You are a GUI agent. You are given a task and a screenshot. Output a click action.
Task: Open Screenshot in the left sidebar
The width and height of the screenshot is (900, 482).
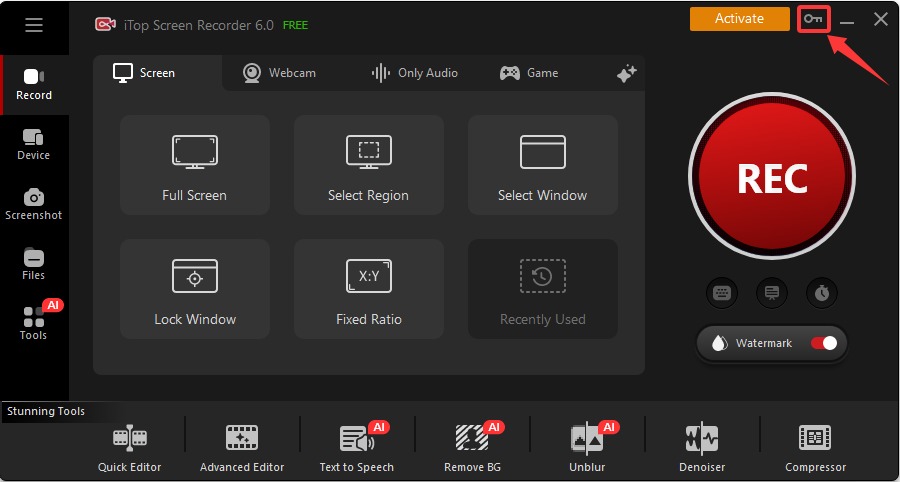[x=34, y=203]
